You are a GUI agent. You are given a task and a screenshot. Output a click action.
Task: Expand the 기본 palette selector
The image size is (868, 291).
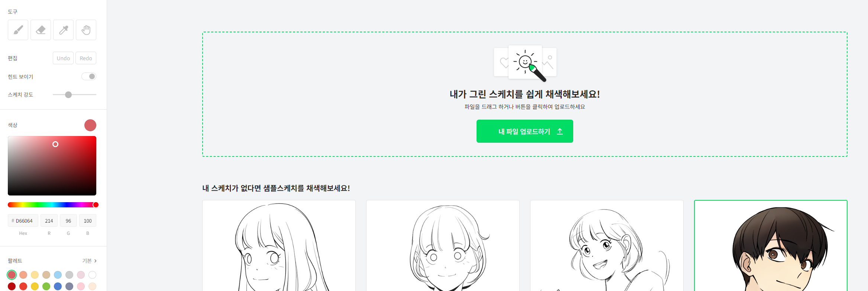point(90,261)
